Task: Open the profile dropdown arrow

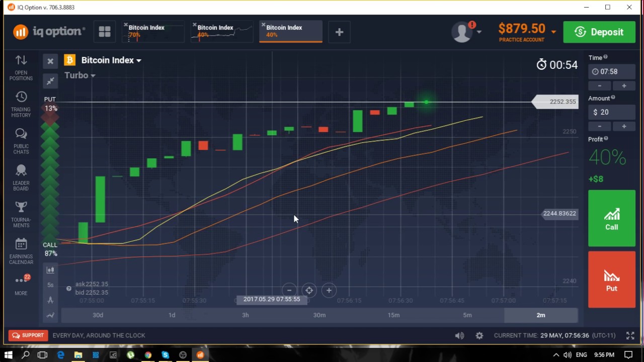Action: click(x=479, y=32)
